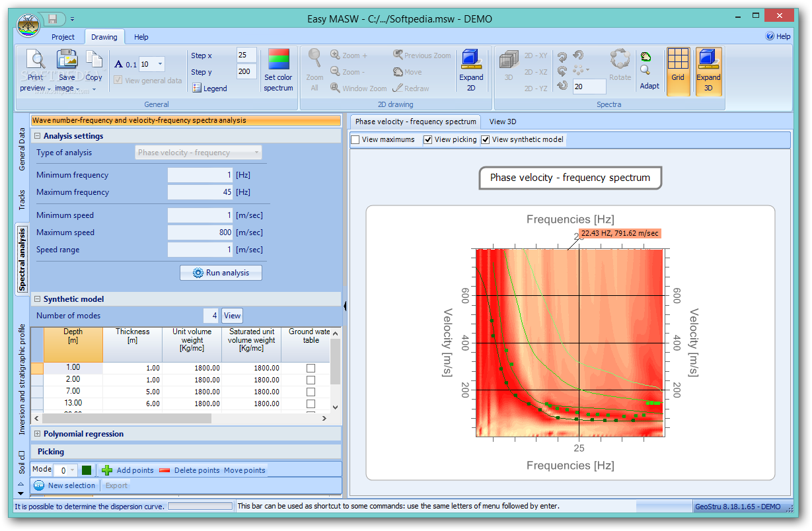Switch to the View 3D tab
812x531 pixels.
pyautogui.click(x=503, y=122)
